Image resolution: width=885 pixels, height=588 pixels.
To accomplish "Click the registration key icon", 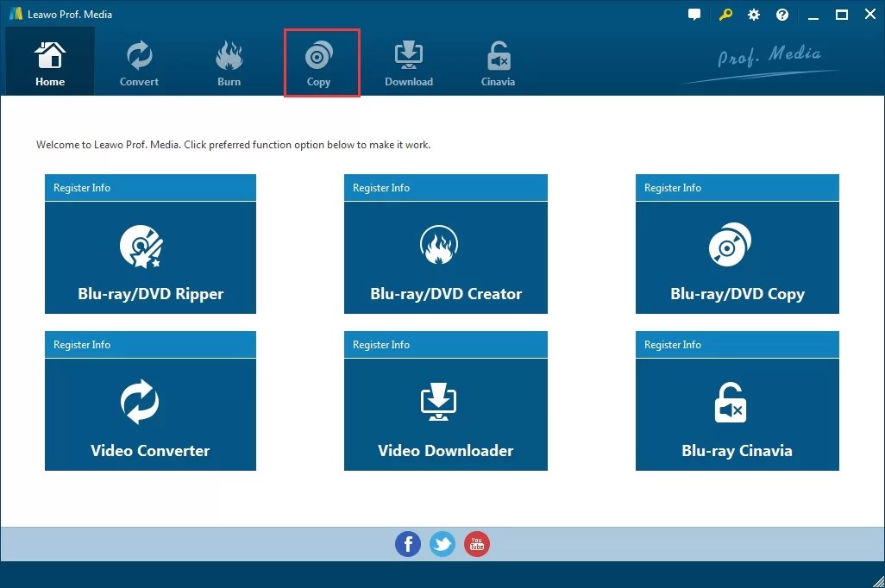I will (x=725, y=14).
